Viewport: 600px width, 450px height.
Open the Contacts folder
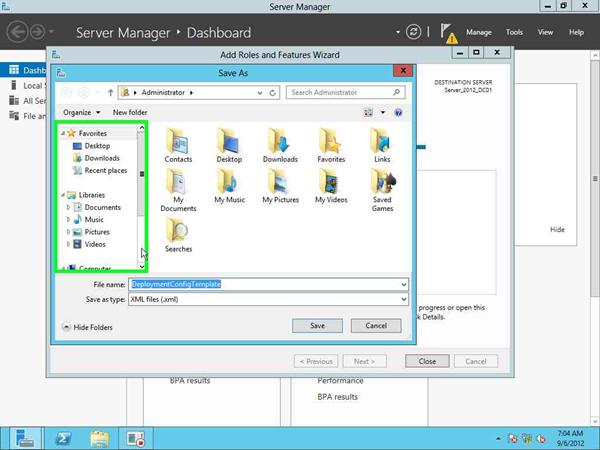click(178, 146)
